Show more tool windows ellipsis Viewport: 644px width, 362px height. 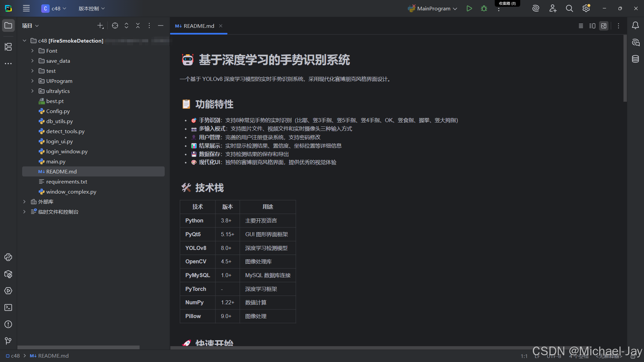pos(8,63)
